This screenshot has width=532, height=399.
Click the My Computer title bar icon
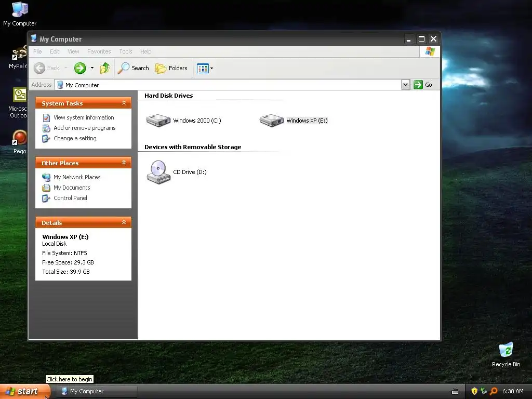point(34,38)
